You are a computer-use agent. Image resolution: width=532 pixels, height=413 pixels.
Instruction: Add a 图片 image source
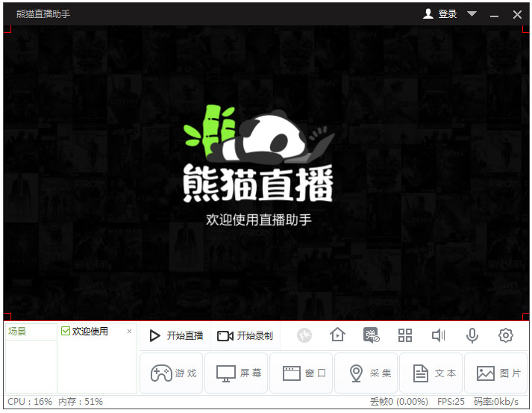(496, 373)
